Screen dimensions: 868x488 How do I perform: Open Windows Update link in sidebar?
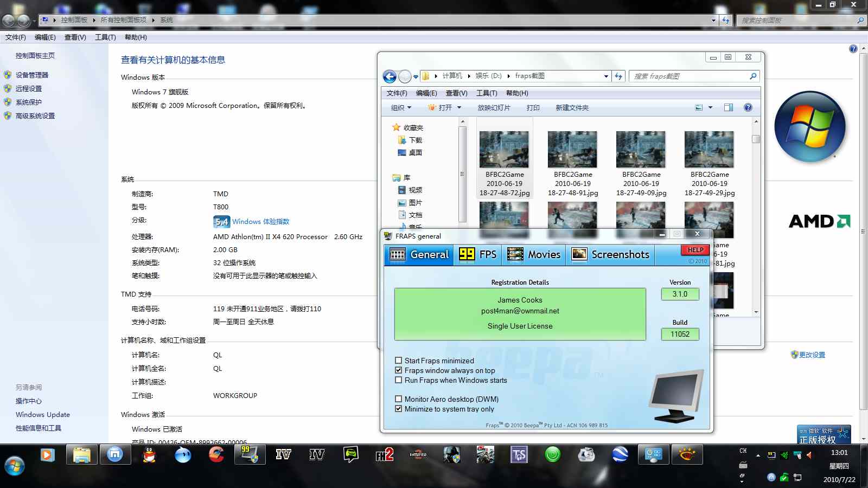43,415
